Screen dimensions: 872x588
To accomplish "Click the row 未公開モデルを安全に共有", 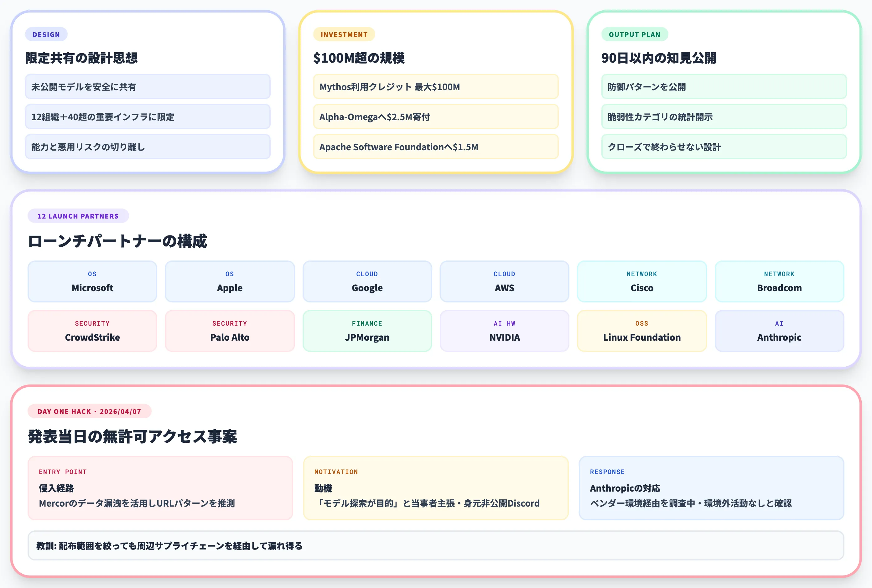I will click(x=148, y=87).
